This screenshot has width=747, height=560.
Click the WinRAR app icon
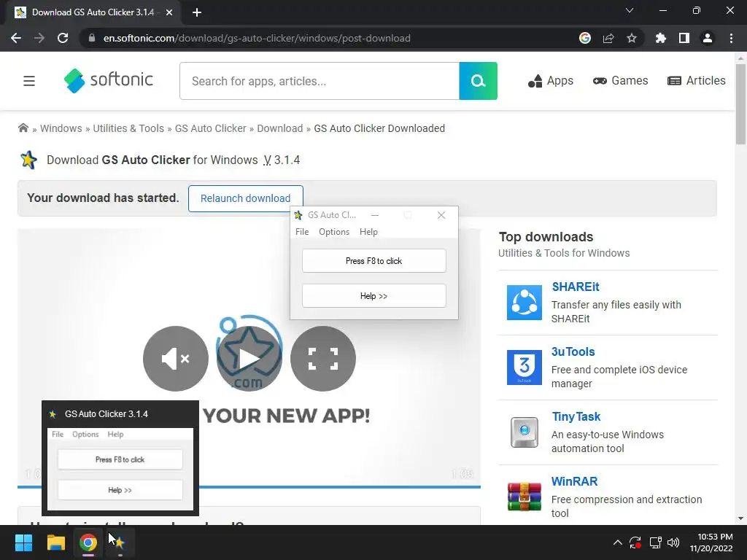(524, 497)
